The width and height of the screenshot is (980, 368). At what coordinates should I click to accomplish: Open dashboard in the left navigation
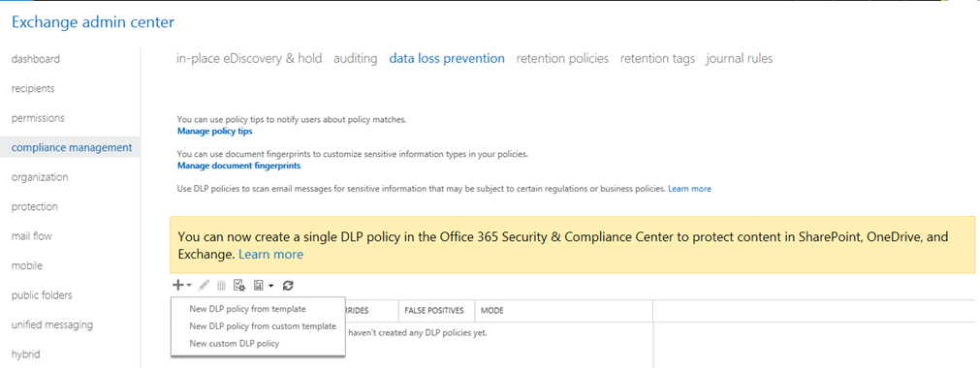36,59
